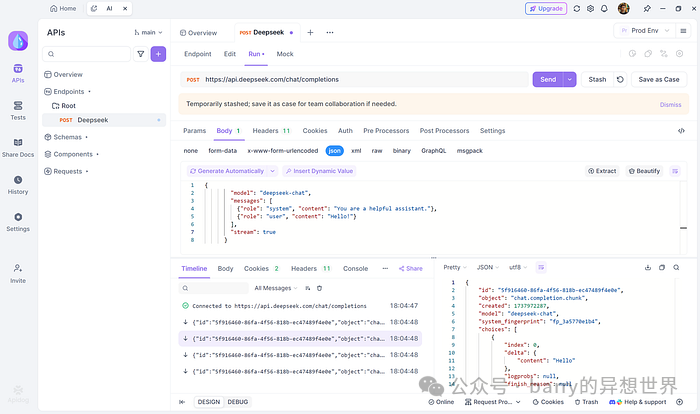Open the All Messages filter dropdown

[275, 289]
